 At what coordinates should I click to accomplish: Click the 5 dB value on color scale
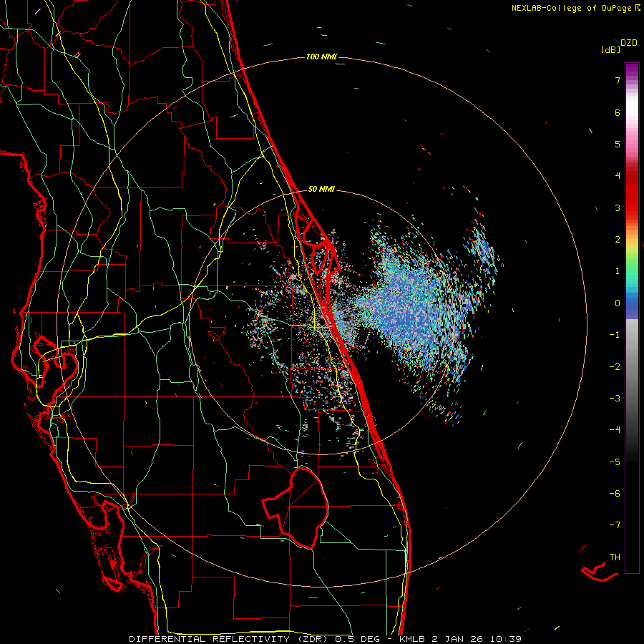[618, 144]
